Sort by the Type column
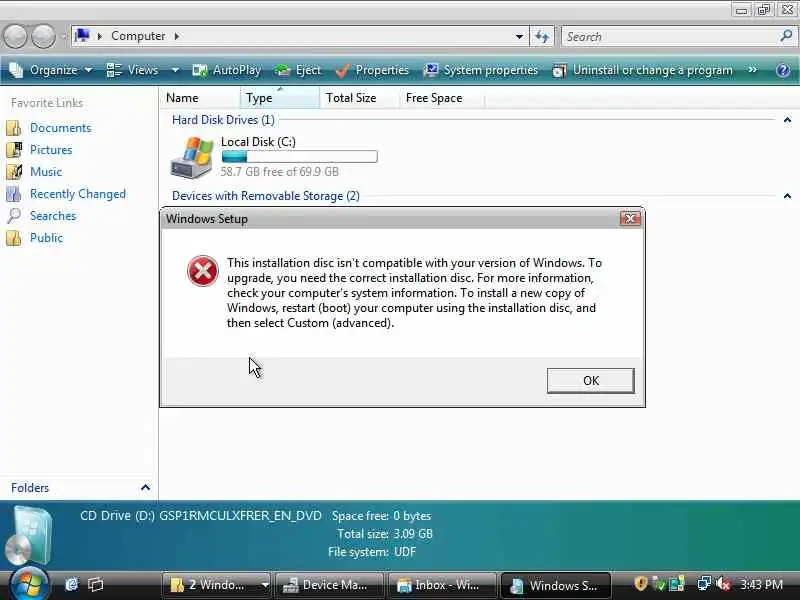800x600 pixels. pos(279,97)
